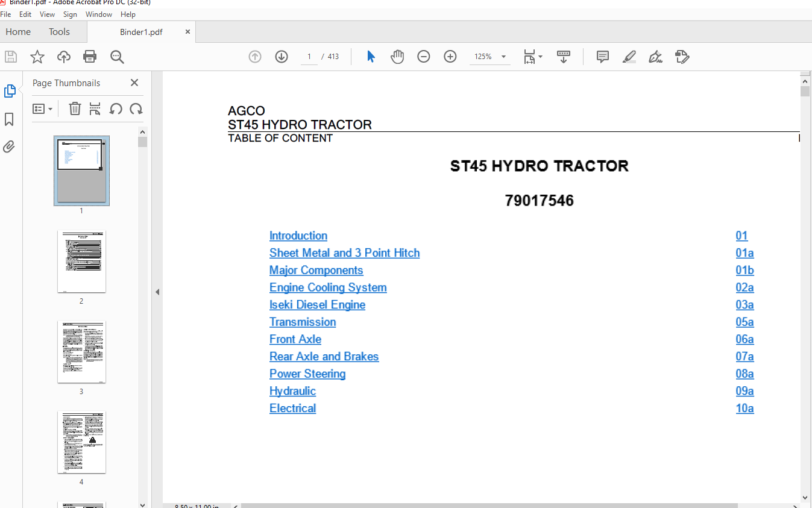Image resolution: width=812 pixels, height=508 pixels.
Task: Add a comment sticky note
Action: [602, 57]
